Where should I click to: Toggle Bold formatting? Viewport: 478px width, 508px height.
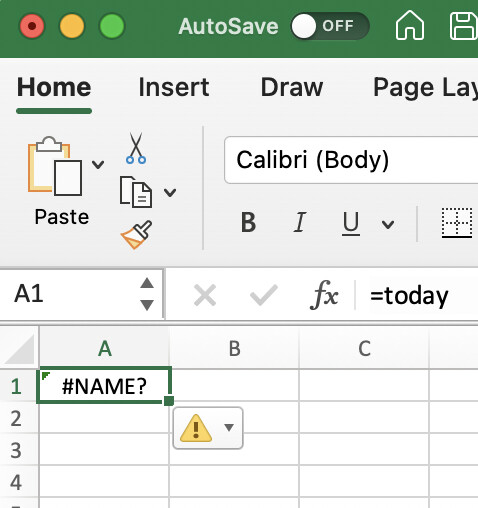248,222
